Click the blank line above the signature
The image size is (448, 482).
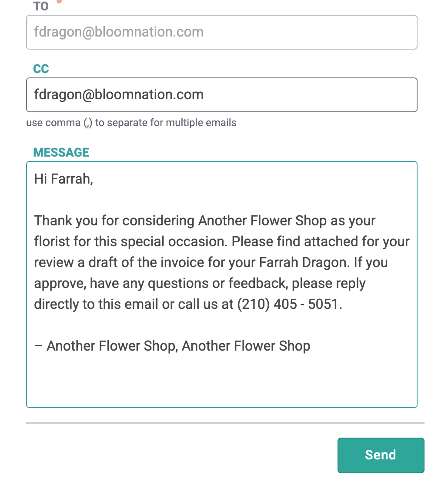(x=221, y=325)
